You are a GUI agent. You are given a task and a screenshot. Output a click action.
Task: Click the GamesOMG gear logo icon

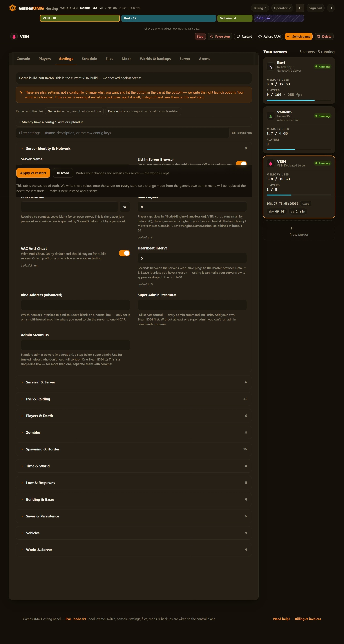(x=13, y=8)
